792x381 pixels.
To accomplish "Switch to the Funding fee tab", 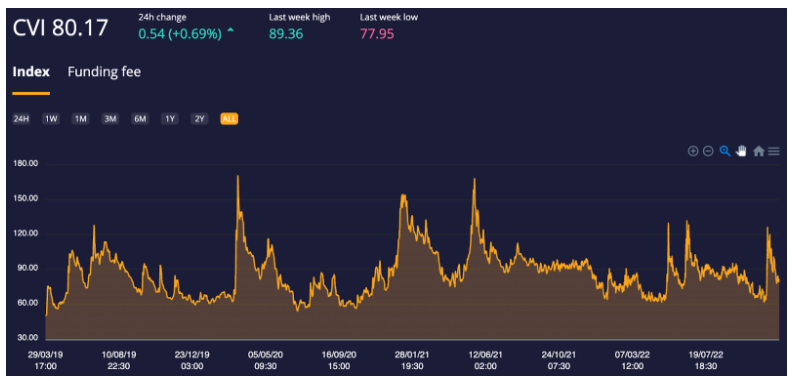I will pyautogui.click(x=104, y=72).
